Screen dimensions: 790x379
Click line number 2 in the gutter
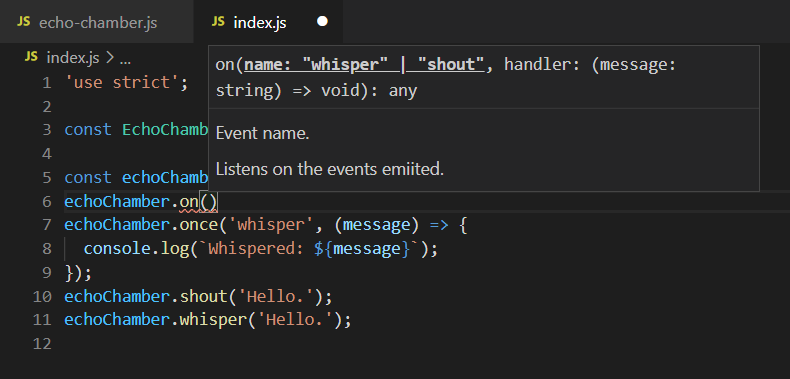tap(47, 107)
